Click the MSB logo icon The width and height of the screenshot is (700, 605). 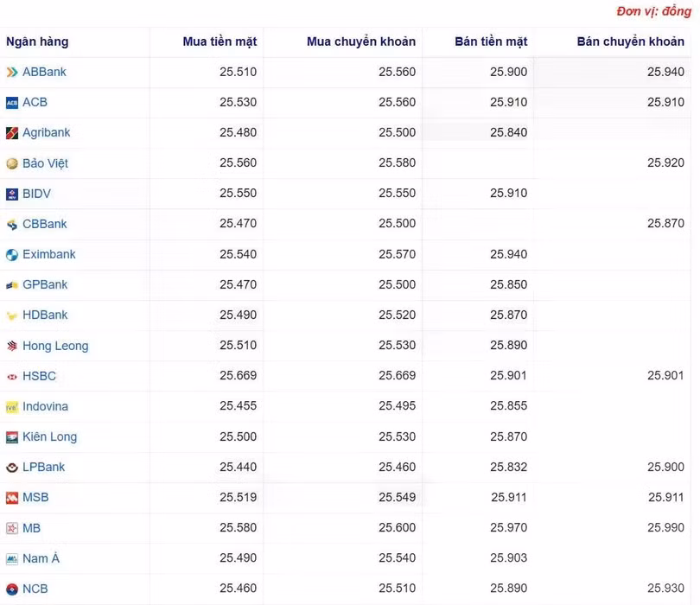[12, 498]
